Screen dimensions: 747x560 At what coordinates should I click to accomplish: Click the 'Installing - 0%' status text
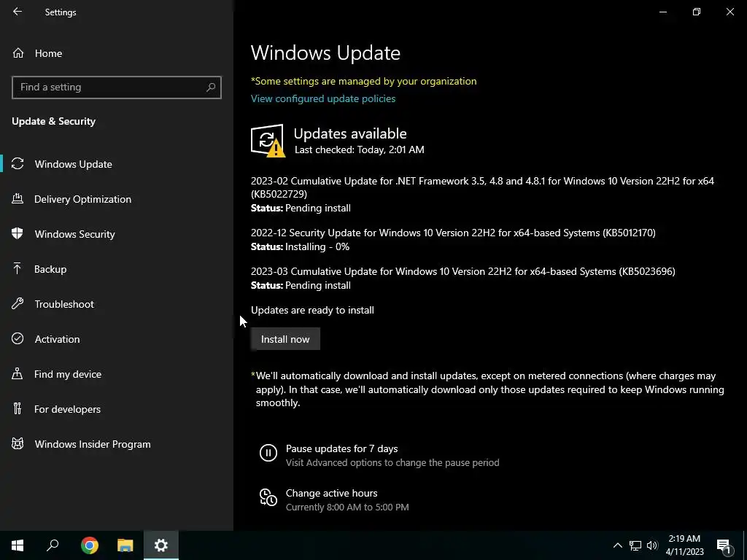point(317,246)
